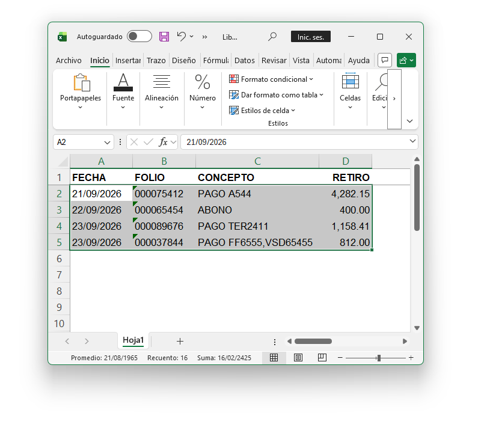This screenshot has height=448, width=484.
Task: Open the search magnifier in title bar
Action: (x=272, y=37)
